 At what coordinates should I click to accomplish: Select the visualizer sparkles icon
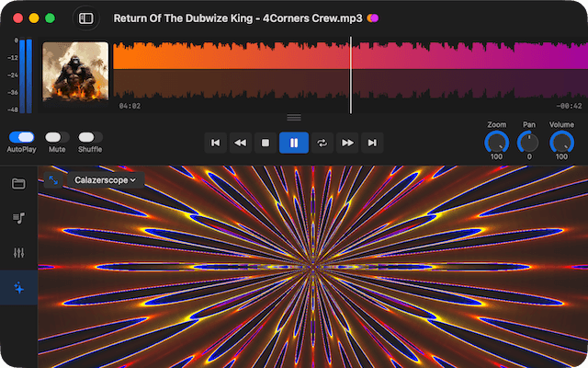coord(18,288)
